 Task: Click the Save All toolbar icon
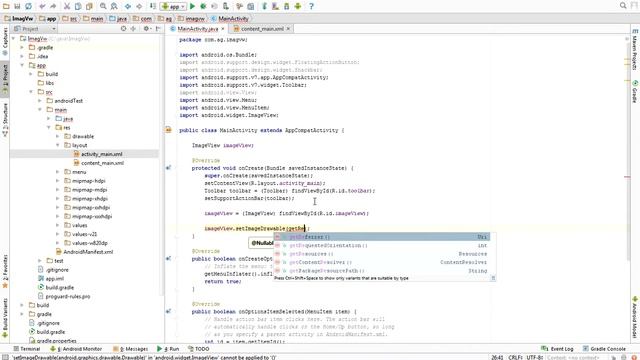point(17,6)
